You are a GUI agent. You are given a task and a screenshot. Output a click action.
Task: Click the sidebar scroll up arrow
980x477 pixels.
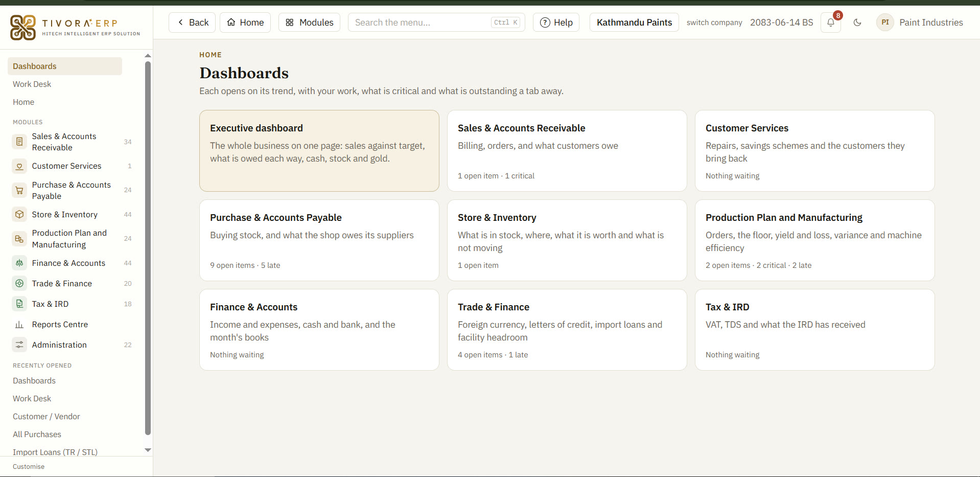(x=148, y=56)
